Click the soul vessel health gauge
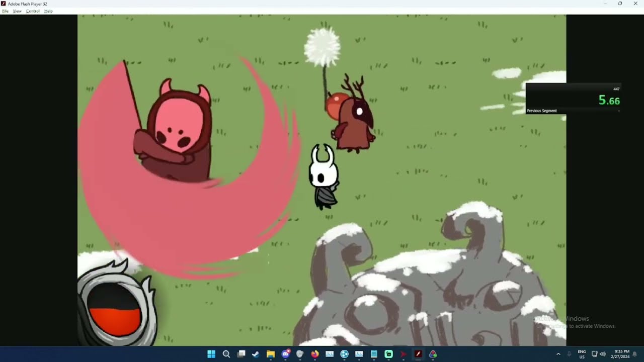Viewport: 644px width, 362px height. click(x=117, y=304)
